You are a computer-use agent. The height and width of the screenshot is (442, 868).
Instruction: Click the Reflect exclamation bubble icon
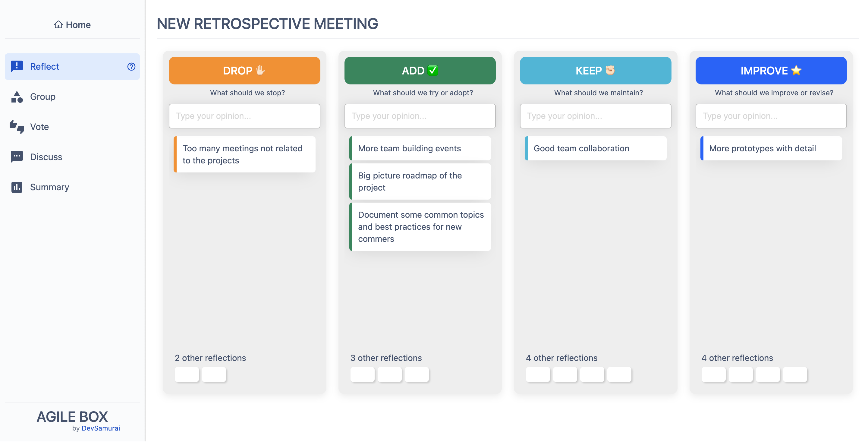pos(17,66)
